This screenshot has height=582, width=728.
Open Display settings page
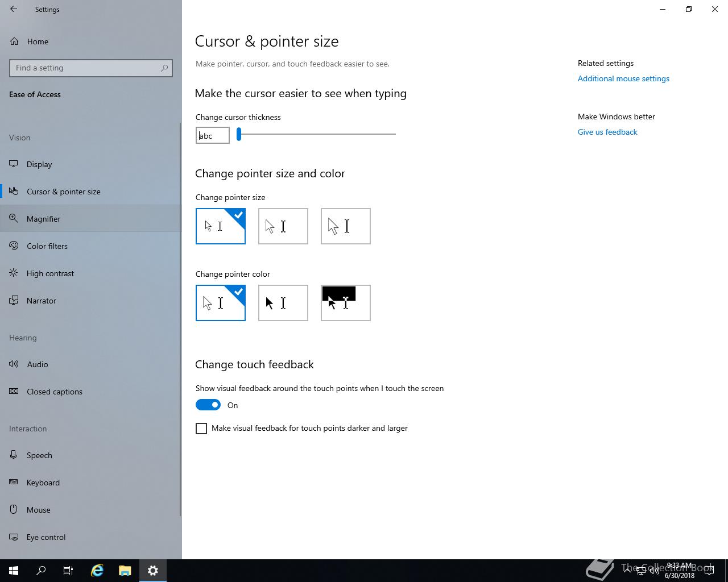(91, 164)
